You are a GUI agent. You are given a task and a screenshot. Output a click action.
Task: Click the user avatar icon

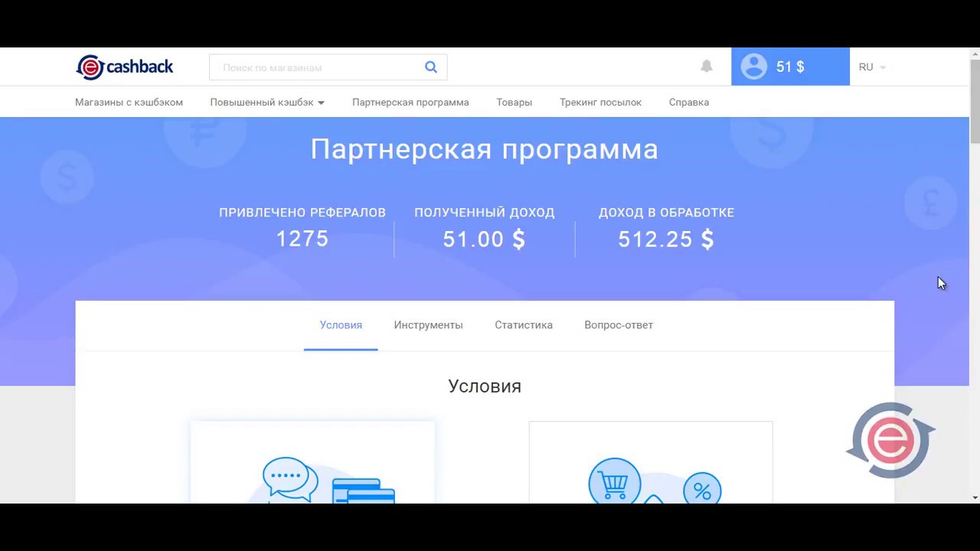pos(753,67)
